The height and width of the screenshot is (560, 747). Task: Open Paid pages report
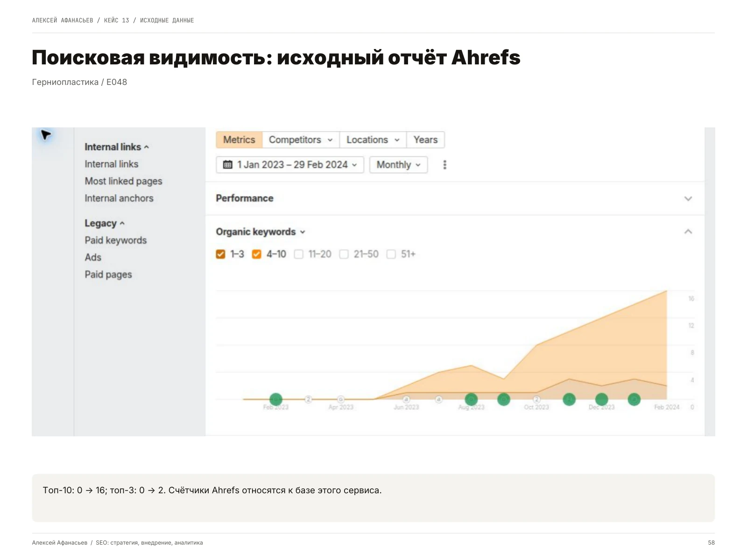coord(108,275)
